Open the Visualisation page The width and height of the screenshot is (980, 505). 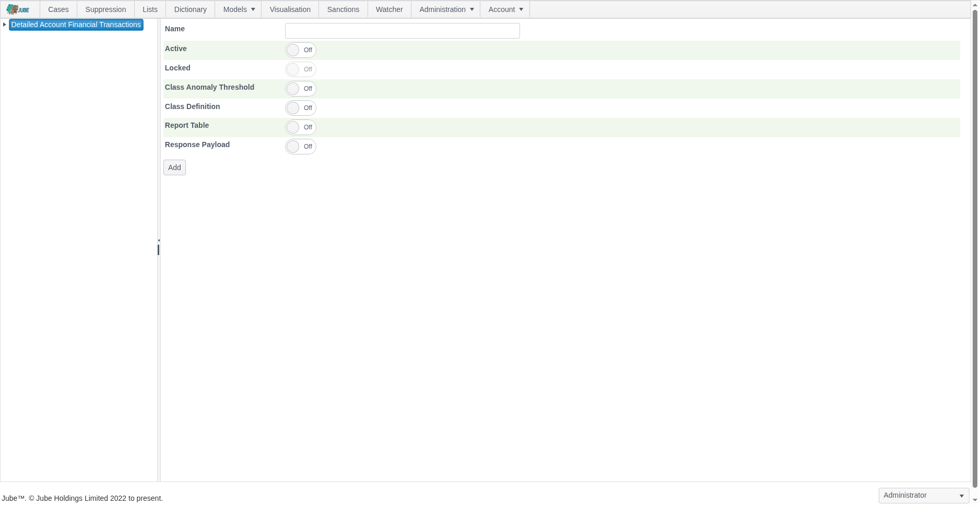point(290,9)
